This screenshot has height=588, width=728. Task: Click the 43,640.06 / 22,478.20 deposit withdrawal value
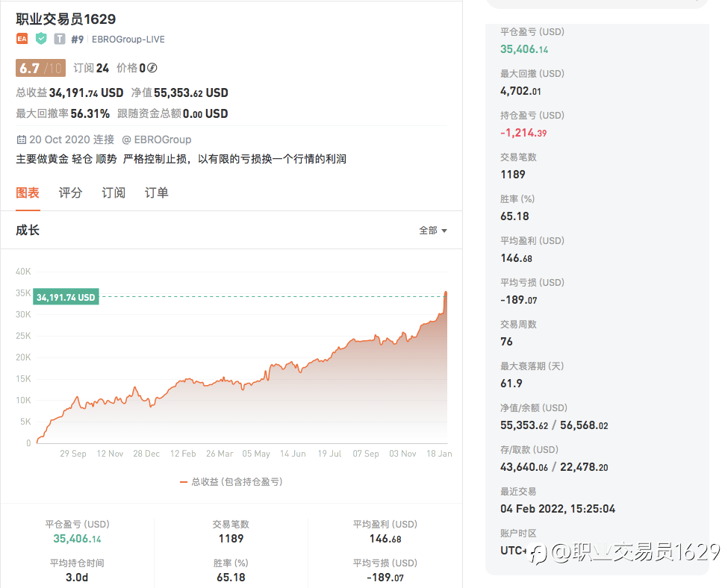pos(554,467)
